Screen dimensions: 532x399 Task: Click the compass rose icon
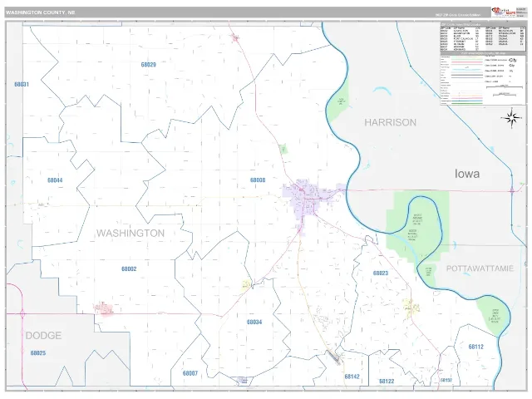click(x=512, y=118)
